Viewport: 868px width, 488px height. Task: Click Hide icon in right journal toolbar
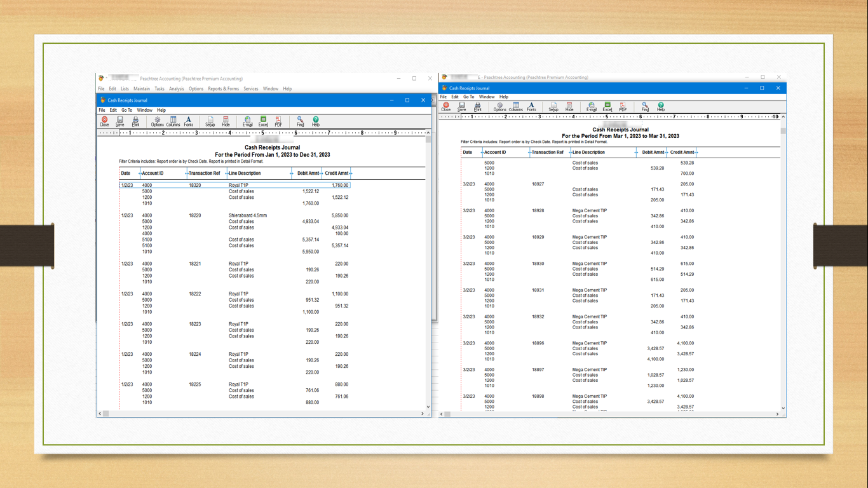click(569, 106)
